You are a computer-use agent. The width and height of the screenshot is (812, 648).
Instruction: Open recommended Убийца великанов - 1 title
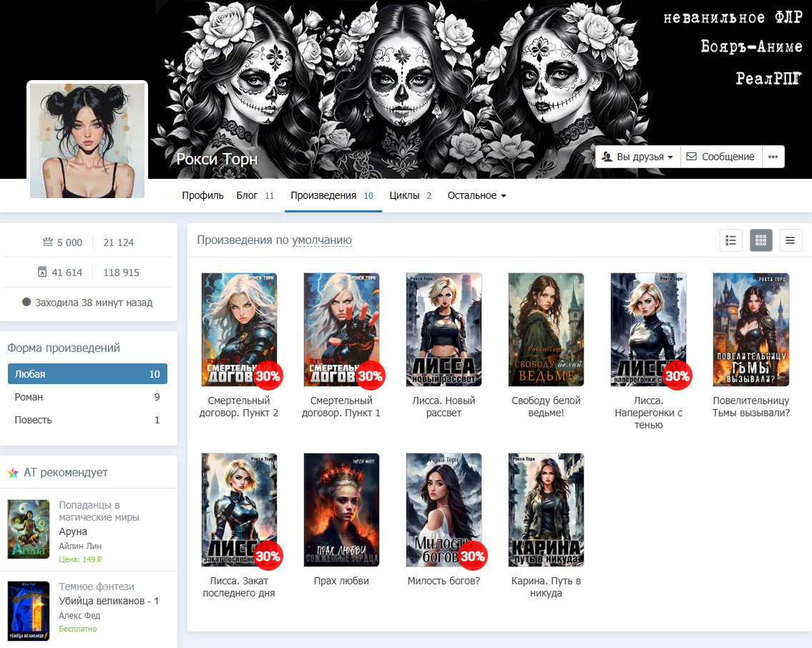tap(109, 601)
